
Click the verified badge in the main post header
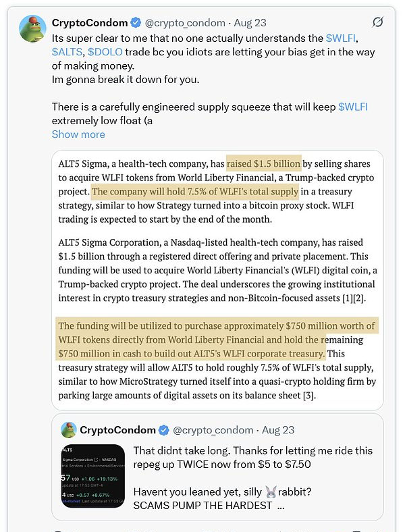point(134,22)
